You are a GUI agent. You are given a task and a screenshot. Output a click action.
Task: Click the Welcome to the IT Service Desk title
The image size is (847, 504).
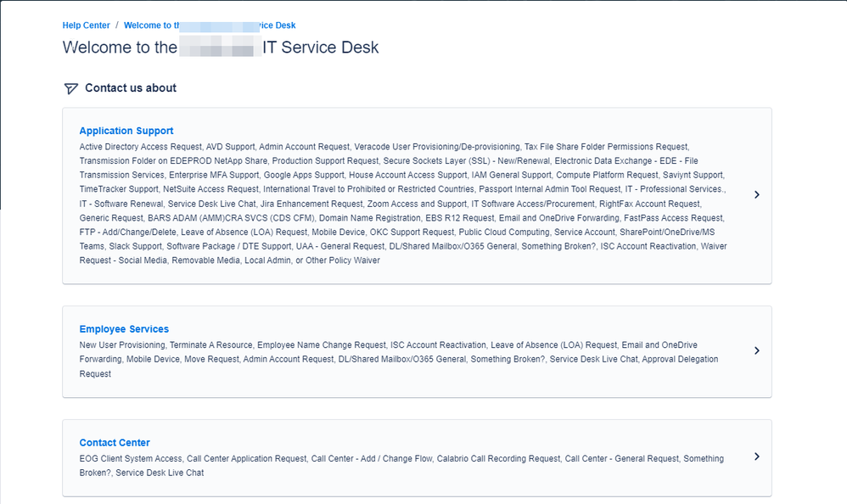219,48
